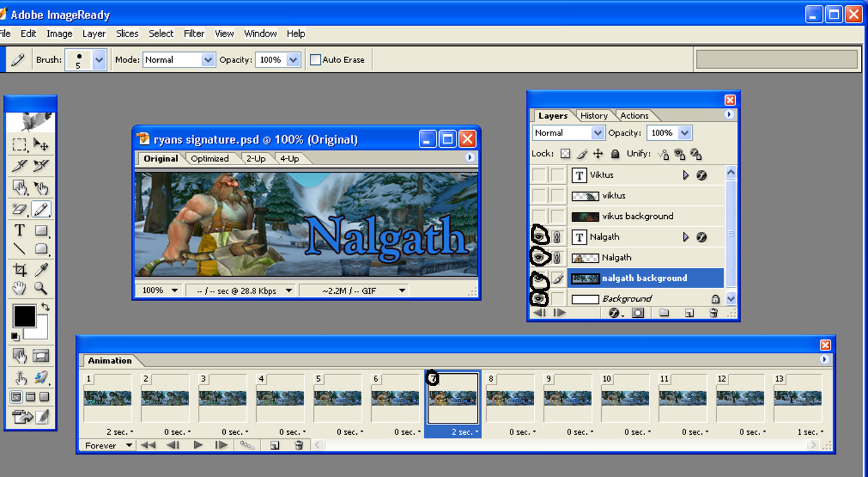This screenshot has height=477, width=868.
Task: Select the Hand tool
Action: point(20,289)
